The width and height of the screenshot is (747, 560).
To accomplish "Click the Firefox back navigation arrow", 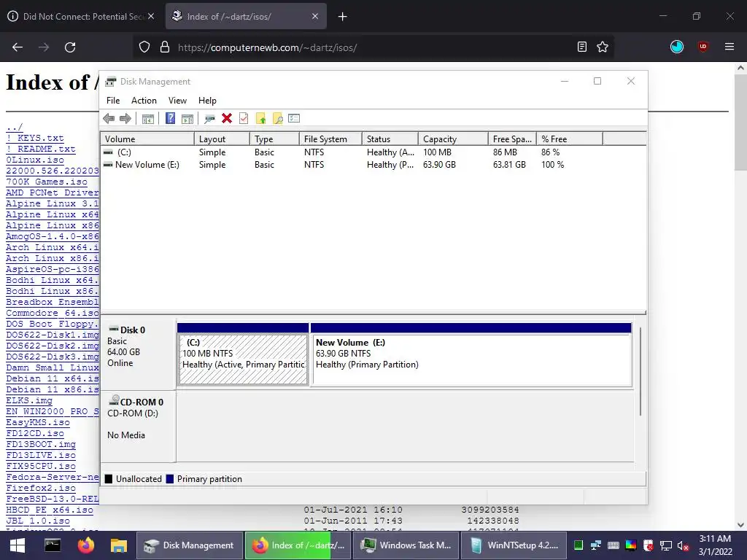I will click(18, 47).
